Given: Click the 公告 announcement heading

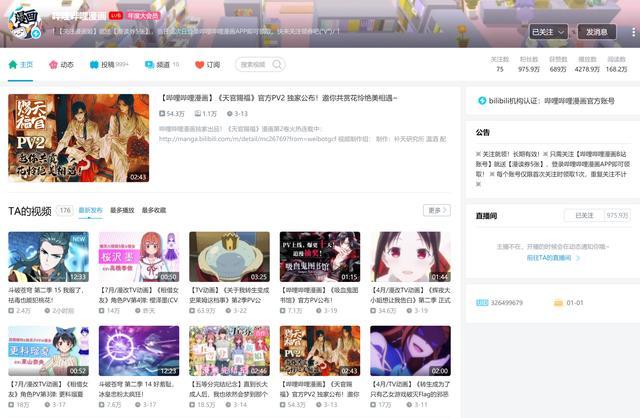Looking at the screenshot, I should [x=483, y=132].
